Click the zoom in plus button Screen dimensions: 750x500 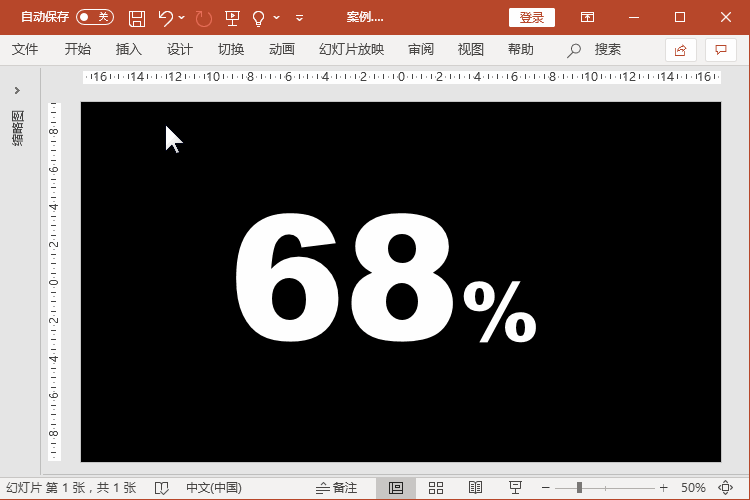coord(663,488)
